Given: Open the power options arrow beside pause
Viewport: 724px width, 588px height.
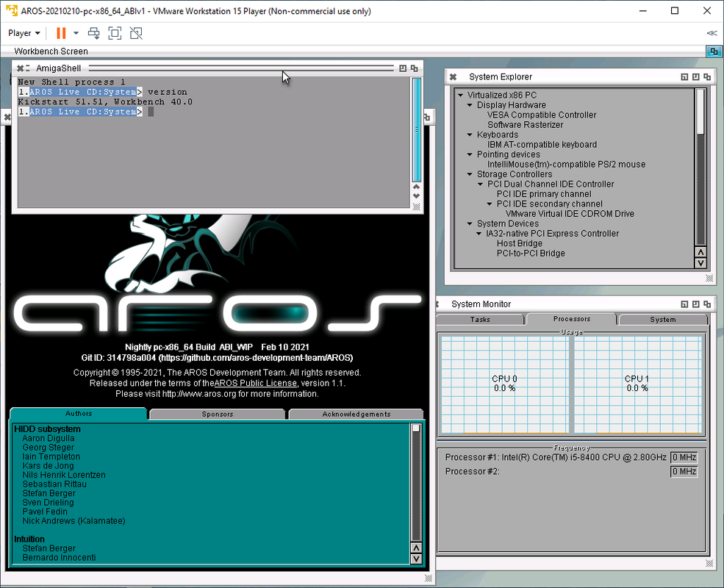Looking at the screenshot, I should coord(76,33).
